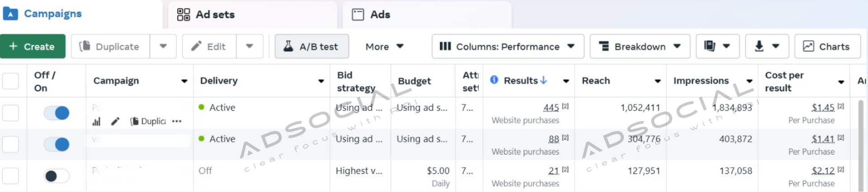Click the info icon beside Results header
This screenshot has height=192, width=868.
click(494, 80)
